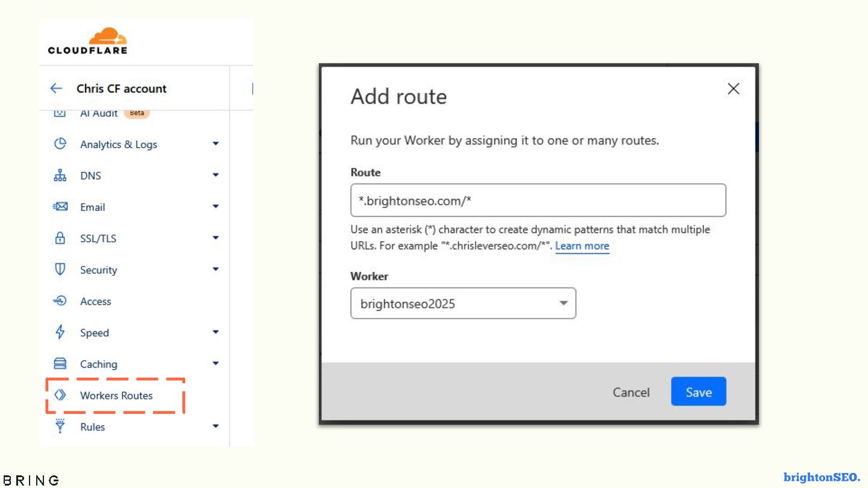Viewport: 868px width, 488px height.
Task: Open the Learn more link
Action: pos(582,246)
